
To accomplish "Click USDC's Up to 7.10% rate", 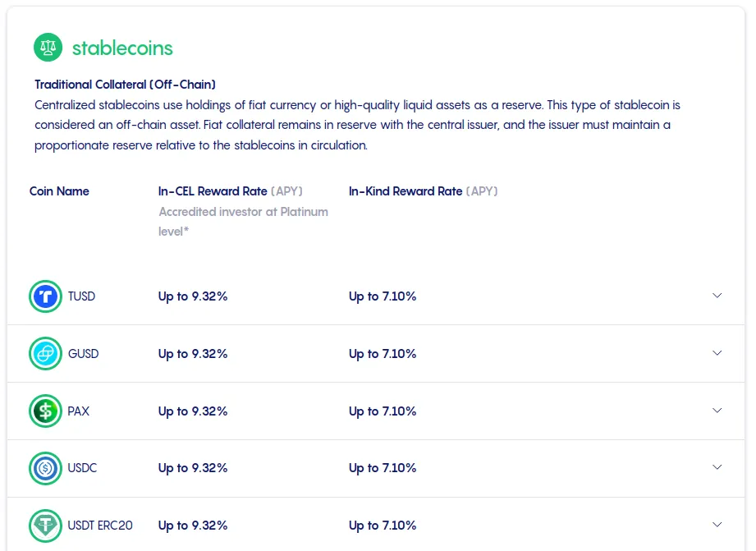I will pyautogui.click(x=383, y=468).
